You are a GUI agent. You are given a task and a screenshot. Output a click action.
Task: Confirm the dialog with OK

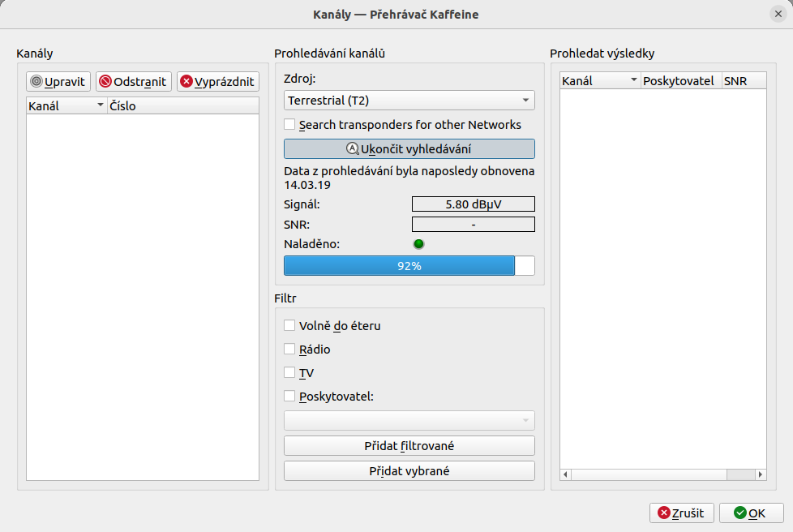pyautogui.click(x=751, y=513)
